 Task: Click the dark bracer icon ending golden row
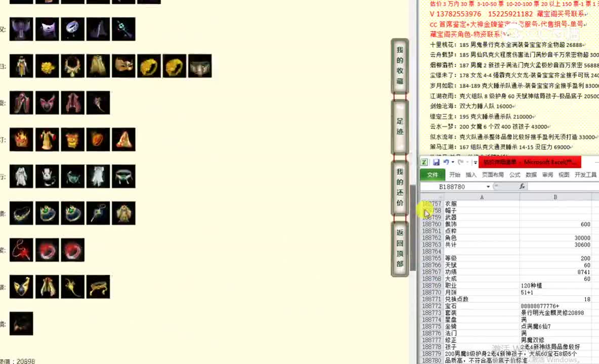[x=200, y=66]
